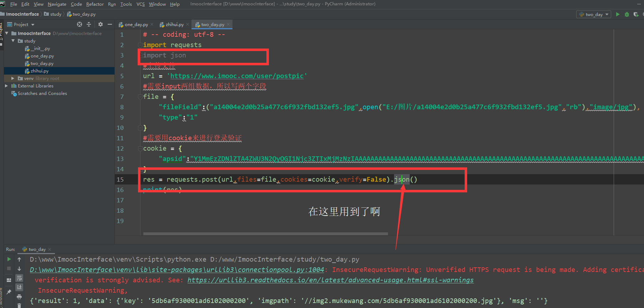Image resolution: width=644 pixels, height=308 pixels.
Task: Select Scratches and Consoles node
Action: coord(39,93)
